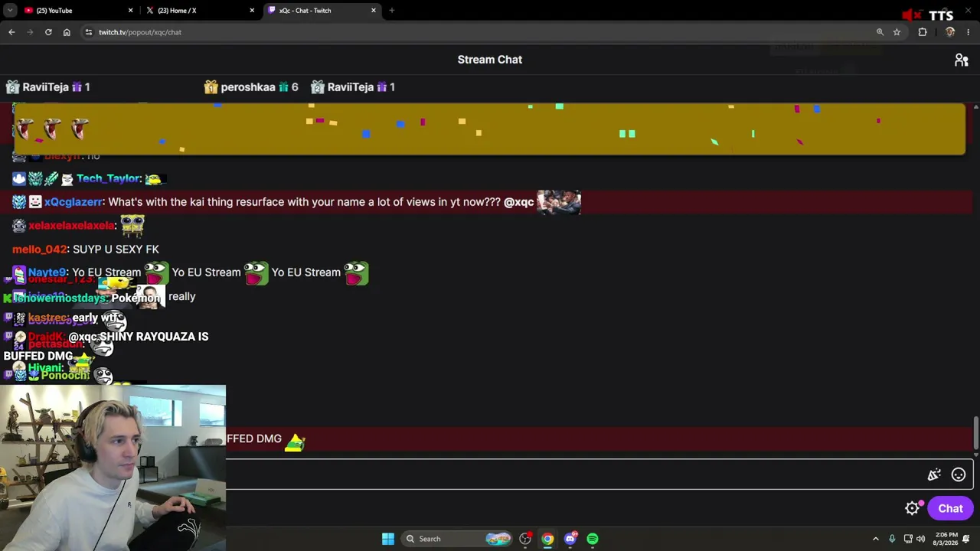
Task: Open the Community list in Stream Chat
Action: 962,60
